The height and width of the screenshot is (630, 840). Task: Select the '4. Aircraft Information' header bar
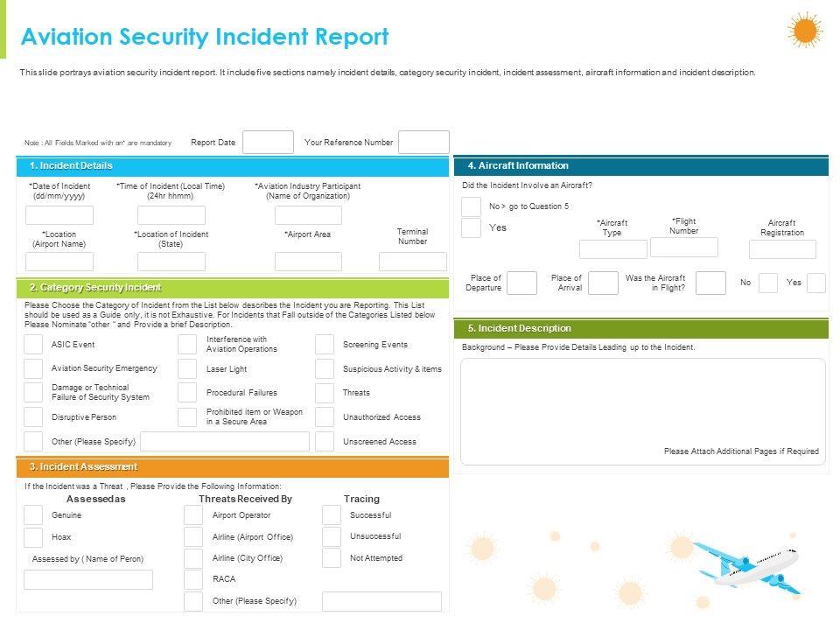640,166
